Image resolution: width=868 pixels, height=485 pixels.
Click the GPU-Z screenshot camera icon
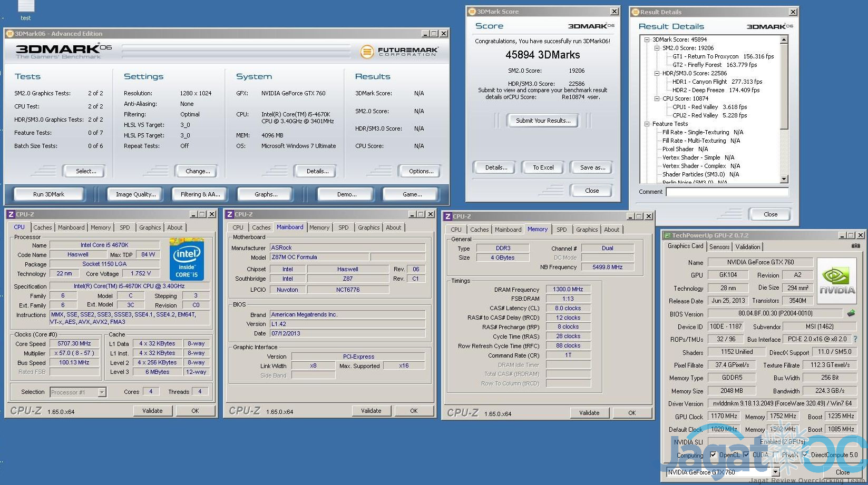pos(856,246)
